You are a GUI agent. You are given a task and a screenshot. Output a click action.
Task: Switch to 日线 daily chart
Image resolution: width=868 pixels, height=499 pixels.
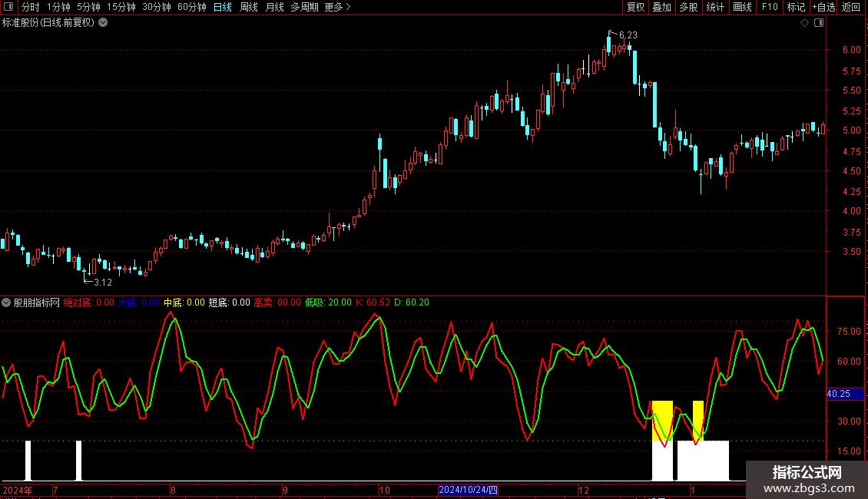click(x=223, y=7)
